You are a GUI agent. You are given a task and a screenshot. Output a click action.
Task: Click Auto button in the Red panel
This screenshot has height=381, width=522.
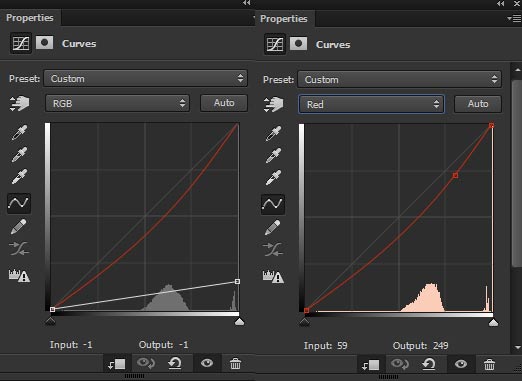478,104
